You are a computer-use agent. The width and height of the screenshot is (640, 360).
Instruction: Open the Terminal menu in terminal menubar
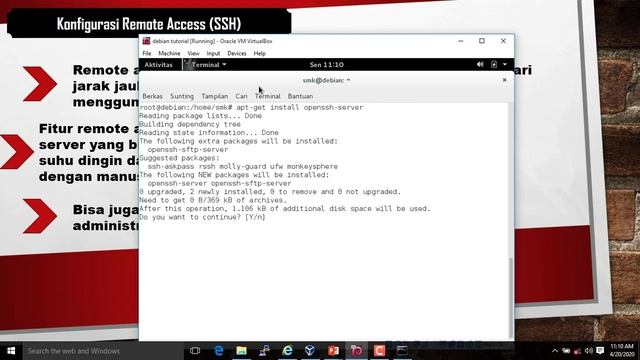click(x=268, y=96)
